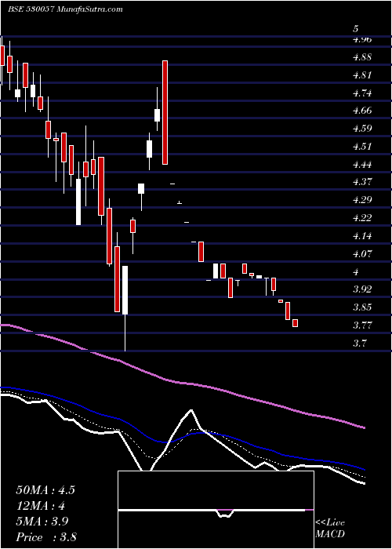Image resolution: width=392 pixels, height=549 pixels.
Task: Click the 4.51 price axis label
Action: (362, 147)
